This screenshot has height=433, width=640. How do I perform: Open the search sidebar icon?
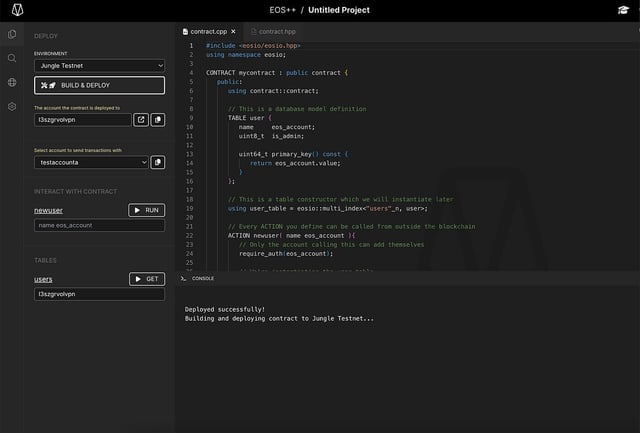coord(12,58)
